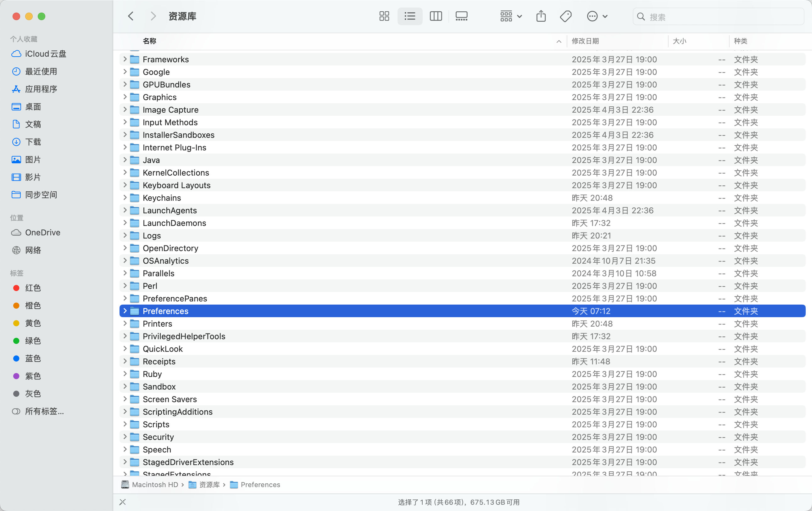Viewport: 812px width, 511px height.
Task: Open the group-by dropdown menu
Action: click(x=510, y=16)
